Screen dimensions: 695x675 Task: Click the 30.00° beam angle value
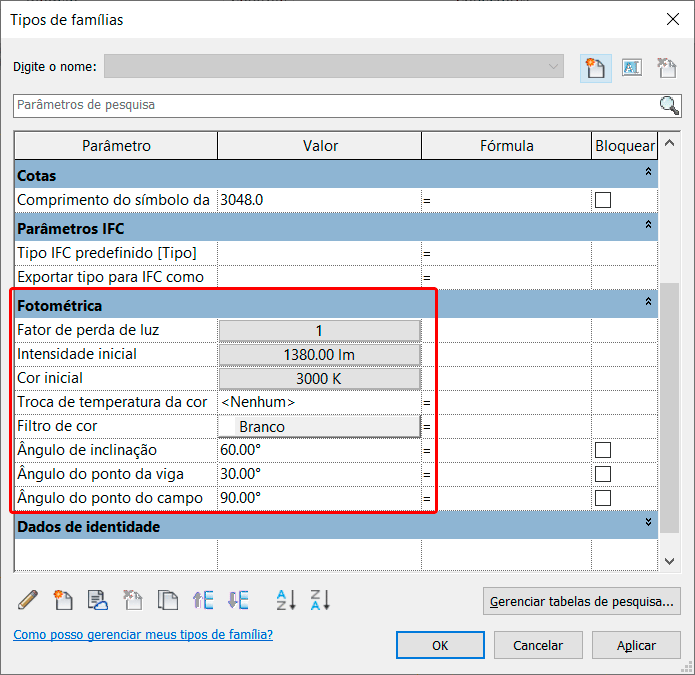pyautogui.click(x=319, y=474)
